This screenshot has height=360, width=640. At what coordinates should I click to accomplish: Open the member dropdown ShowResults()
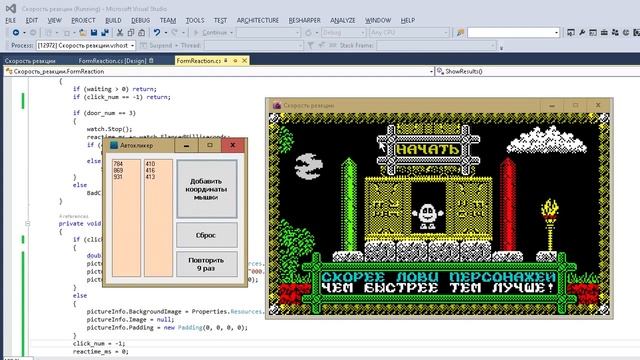[537, 71]
